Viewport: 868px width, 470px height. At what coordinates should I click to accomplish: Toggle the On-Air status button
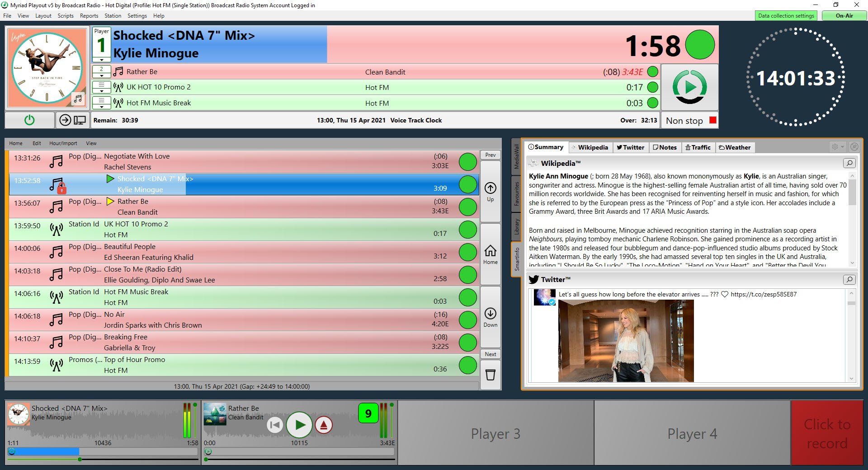844,16
